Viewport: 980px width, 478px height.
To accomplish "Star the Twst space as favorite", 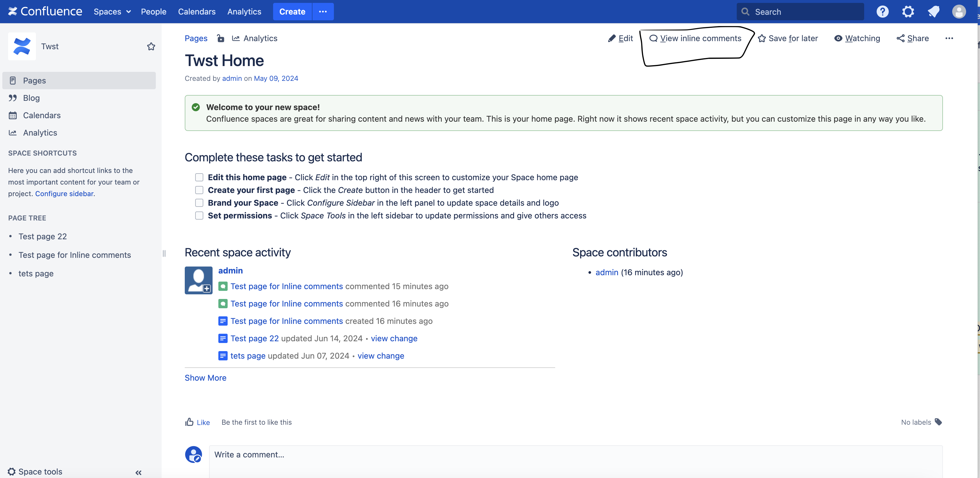I will coord(151,46).
